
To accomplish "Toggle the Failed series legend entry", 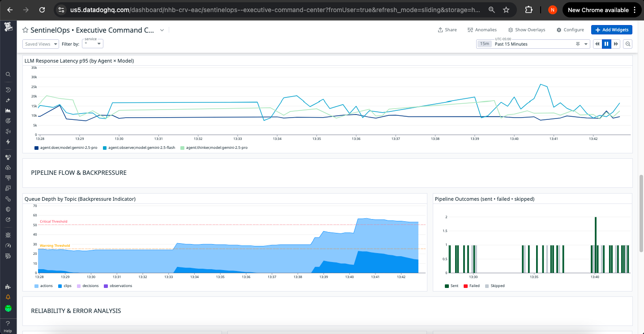I will 471,286.
